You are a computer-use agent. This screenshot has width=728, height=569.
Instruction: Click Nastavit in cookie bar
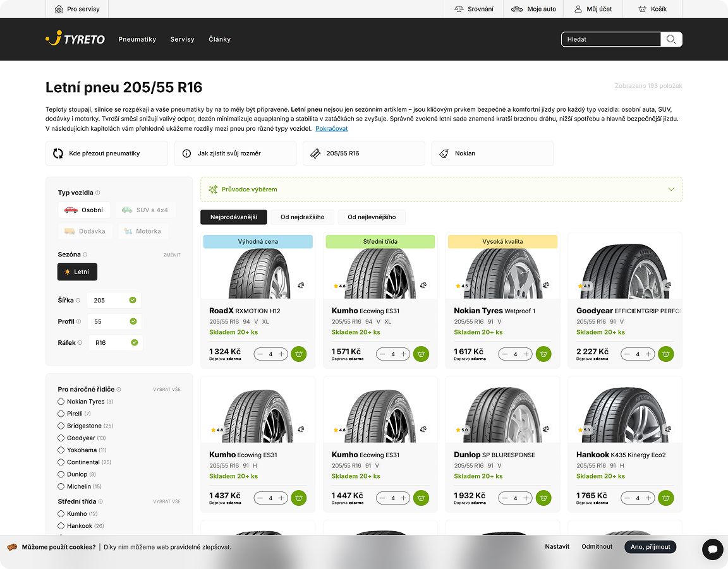coord(557,547)
